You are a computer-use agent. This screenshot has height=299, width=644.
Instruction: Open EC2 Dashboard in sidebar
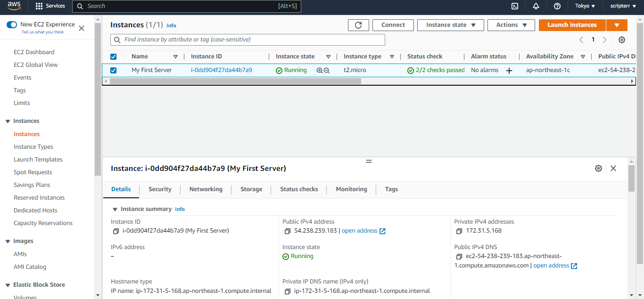(34, 52)
